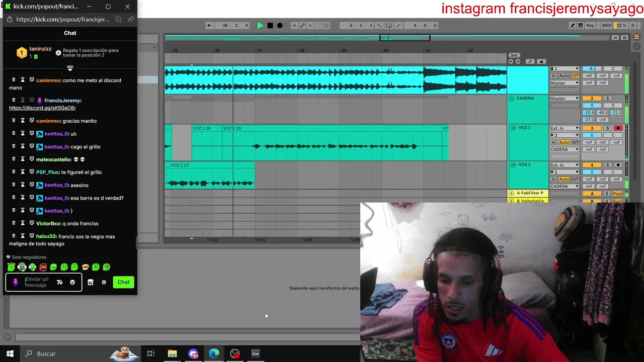
Task: Open the Discord invite link in chat
Action: coord(42,108)
